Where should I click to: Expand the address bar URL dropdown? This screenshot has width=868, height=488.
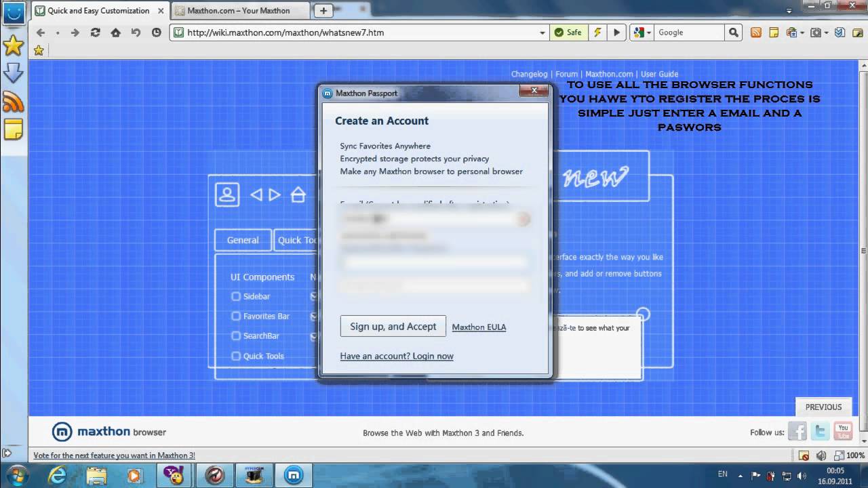[x=542, y=33]
